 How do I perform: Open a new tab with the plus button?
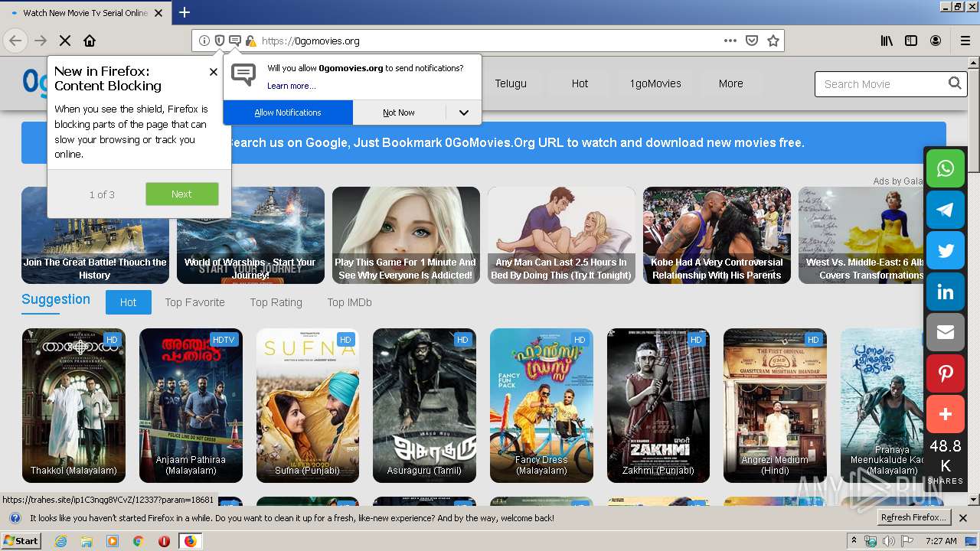pyautogui.click(x=184, y=12)
